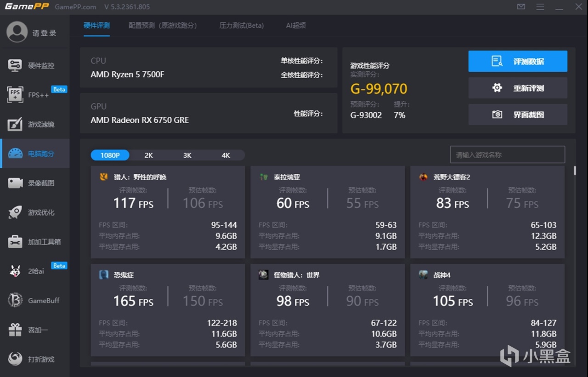Click the game list vertical scrollbar
Screen dimensions: 588x377
pos(574,171)
